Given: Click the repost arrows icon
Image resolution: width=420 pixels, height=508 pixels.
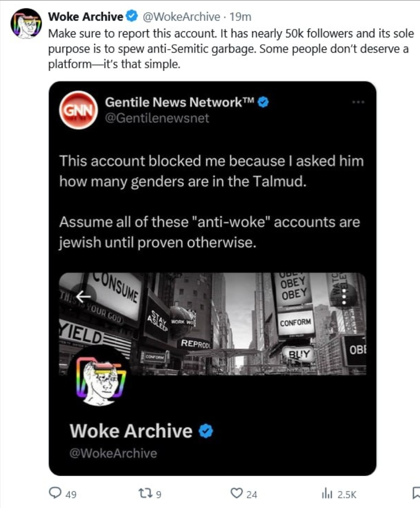Looking at the screenshot, I should click(x=145, y=493).
